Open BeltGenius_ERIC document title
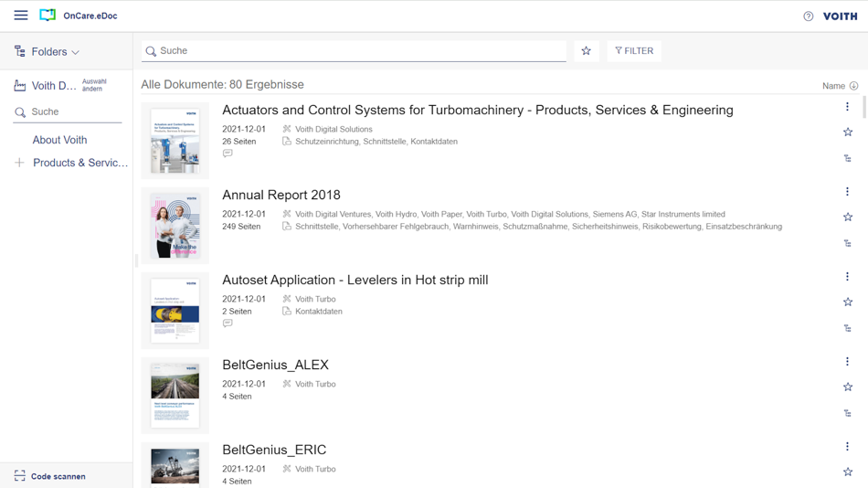The image size is (868, 488). pos(275,450)
